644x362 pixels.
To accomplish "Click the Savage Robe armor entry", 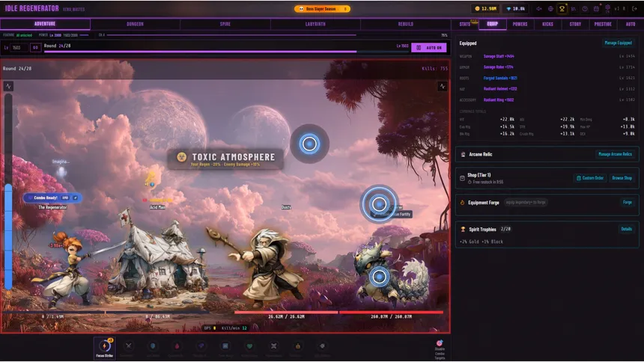I will point(498,67).
